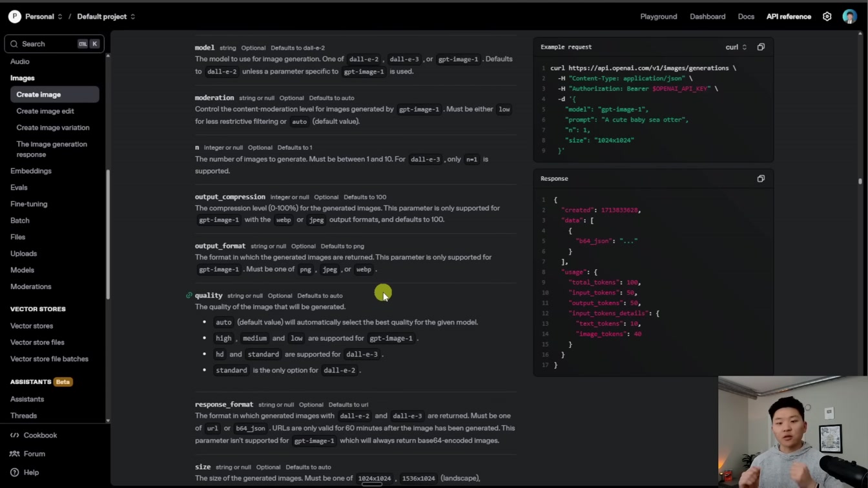
Task: Click the VECTOR STORES section header
Action: click(38, 309)
